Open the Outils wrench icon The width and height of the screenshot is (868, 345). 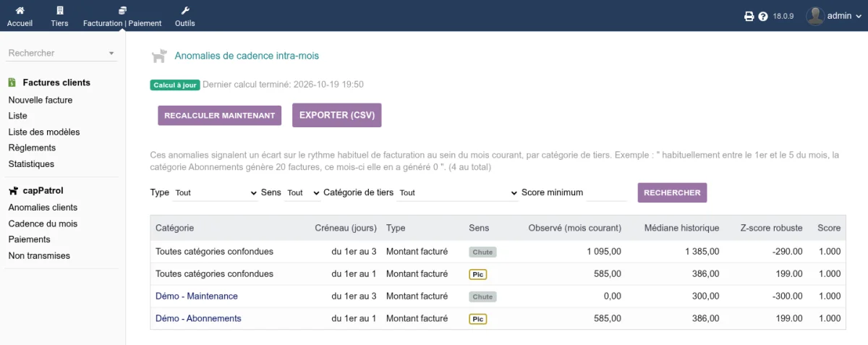click(x=184, y=11)
